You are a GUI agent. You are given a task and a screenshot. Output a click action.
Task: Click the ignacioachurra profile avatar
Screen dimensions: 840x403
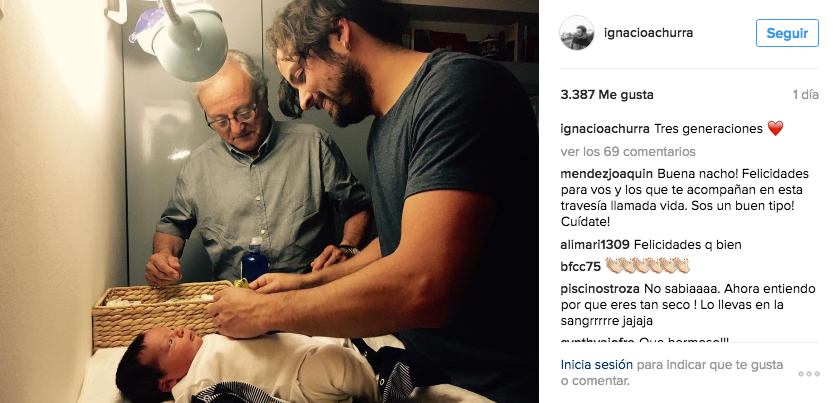pos(577,33)
